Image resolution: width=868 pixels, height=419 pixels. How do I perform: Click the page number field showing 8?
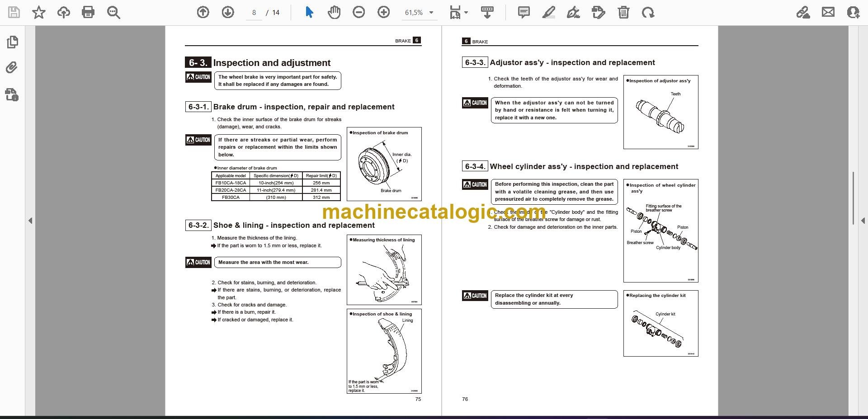[x=254, y=13]
